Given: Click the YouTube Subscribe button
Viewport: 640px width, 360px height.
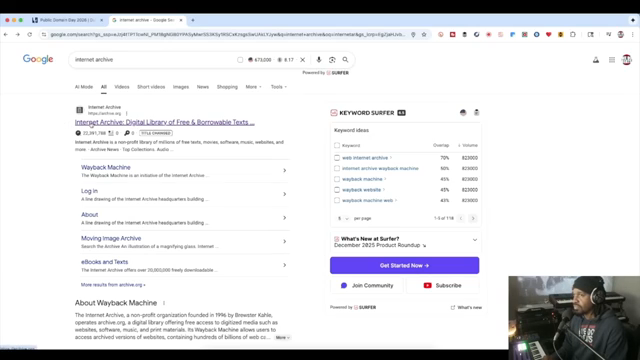Looking at the screenshot, I should pyautogui.click(x=443, y=286).
